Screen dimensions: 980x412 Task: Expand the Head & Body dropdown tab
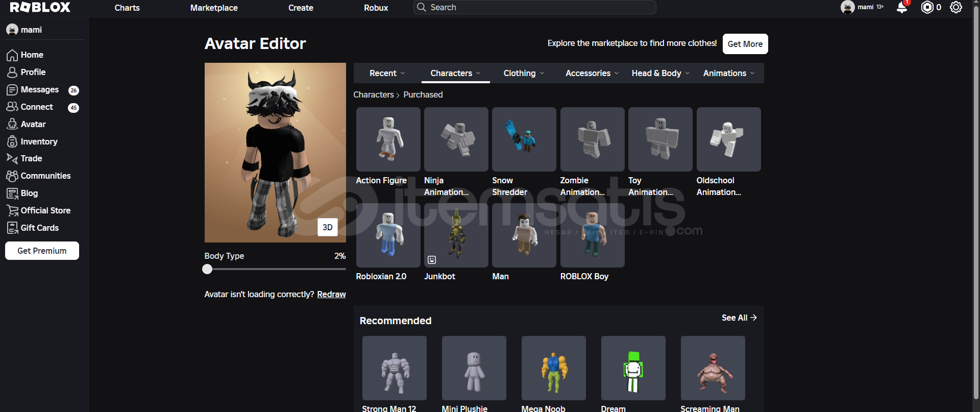point(660,73)
